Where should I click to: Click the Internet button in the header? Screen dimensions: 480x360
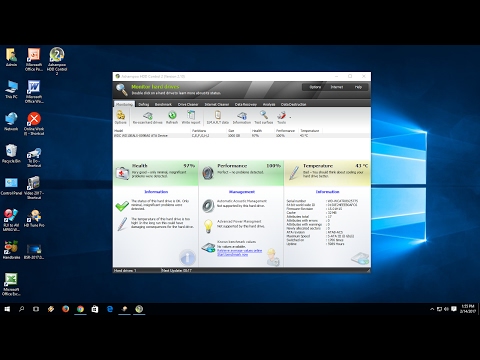[337, 87]
